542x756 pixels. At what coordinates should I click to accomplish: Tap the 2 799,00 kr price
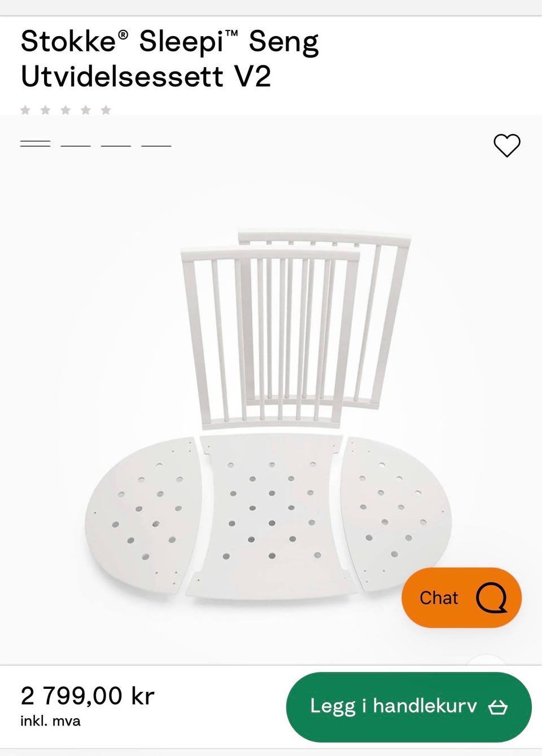pyautogui.click(x=88, y=696)
